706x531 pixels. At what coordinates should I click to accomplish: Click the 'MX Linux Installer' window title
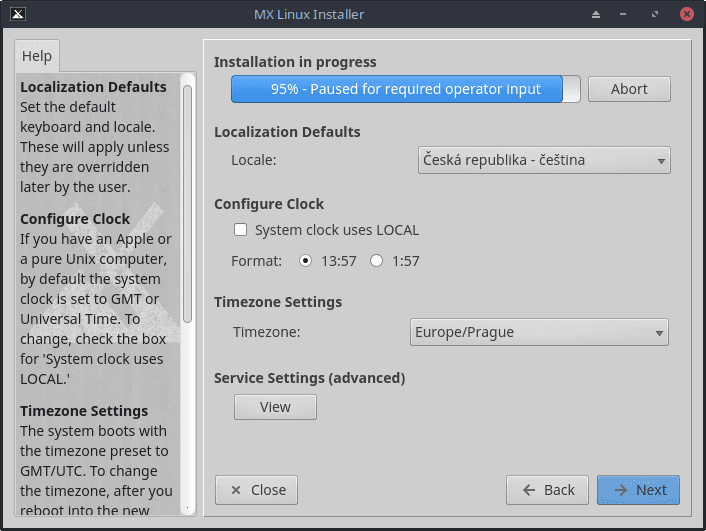pyautogui.click(x=309, y=14)
